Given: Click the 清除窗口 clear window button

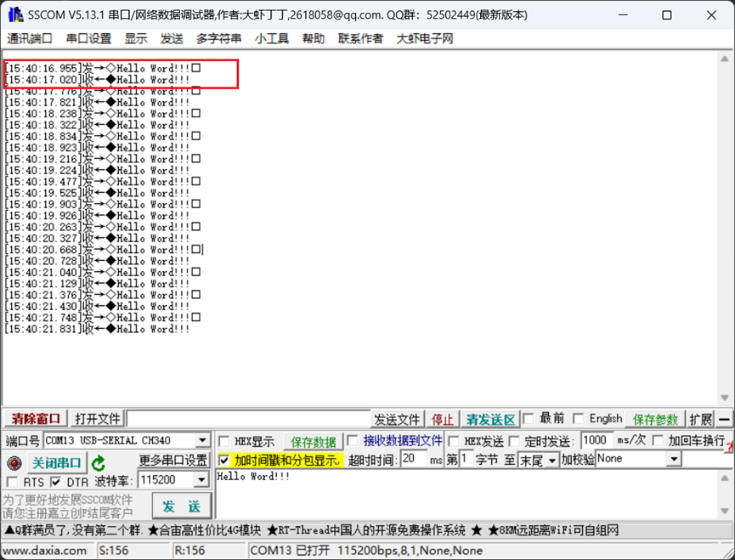Looking at the screenshot, I should [35, 419].
